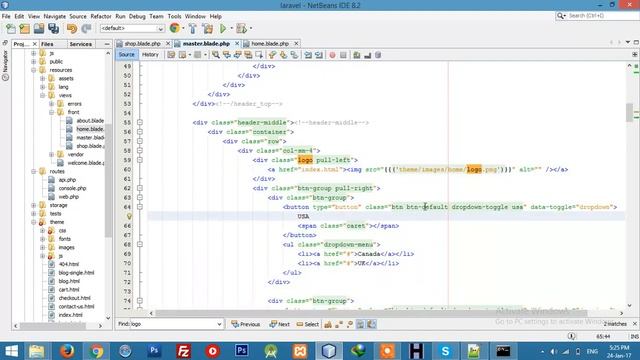Open the Tools menu
Screen dimensions: 640x360
(174, 16)
